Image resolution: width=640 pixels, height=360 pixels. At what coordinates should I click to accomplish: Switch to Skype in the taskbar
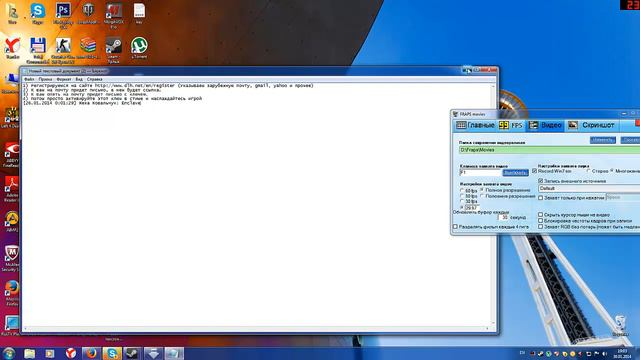[112, 353]
